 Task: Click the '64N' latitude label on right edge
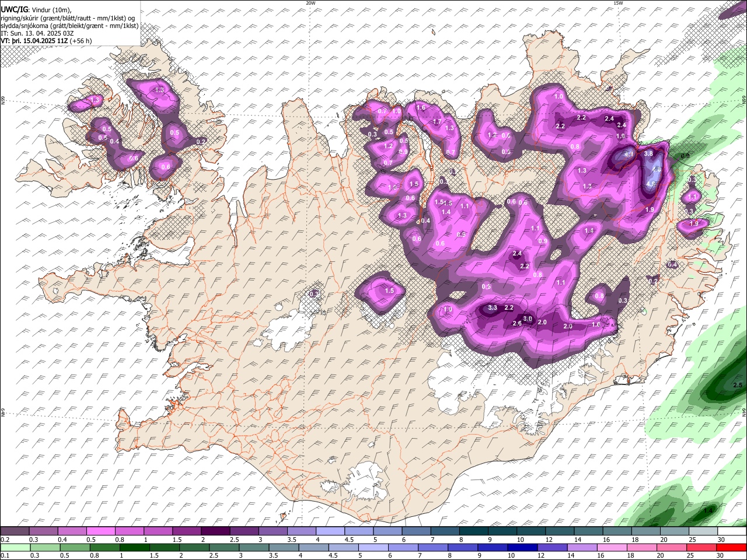click(744, 412)
